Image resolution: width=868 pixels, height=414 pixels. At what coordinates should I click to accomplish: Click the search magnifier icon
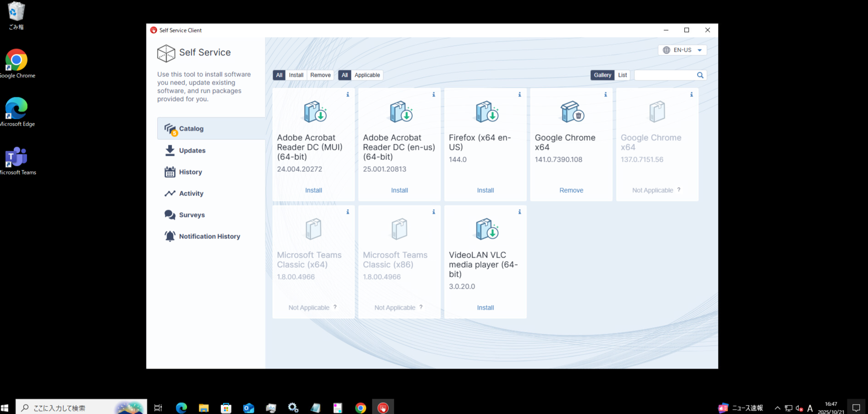point(700,75)
